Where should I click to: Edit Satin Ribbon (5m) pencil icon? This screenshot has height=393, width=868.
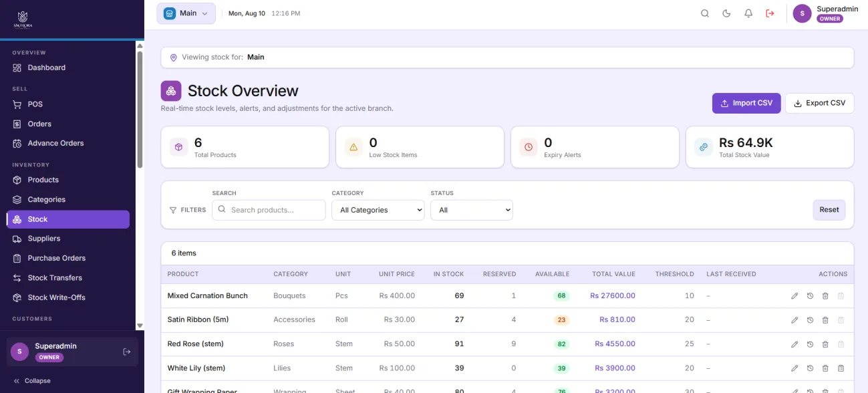tap(794, 320)
